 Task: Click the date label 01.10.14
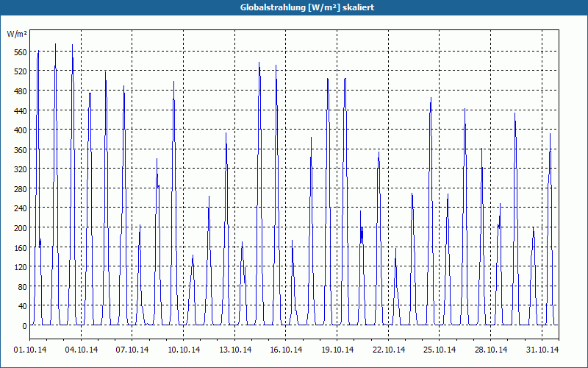(30, 350)
